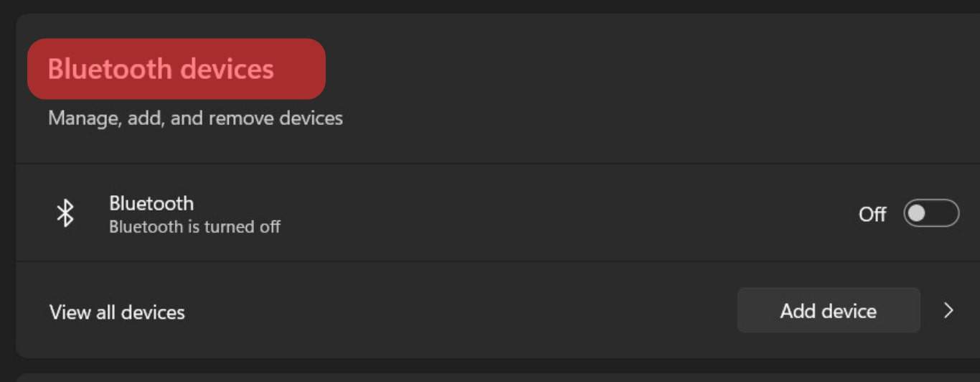Image resolution: width=980 pixels, height=382 pixels.
Task: Click the "View all devices" text
Action: point(117,312)
